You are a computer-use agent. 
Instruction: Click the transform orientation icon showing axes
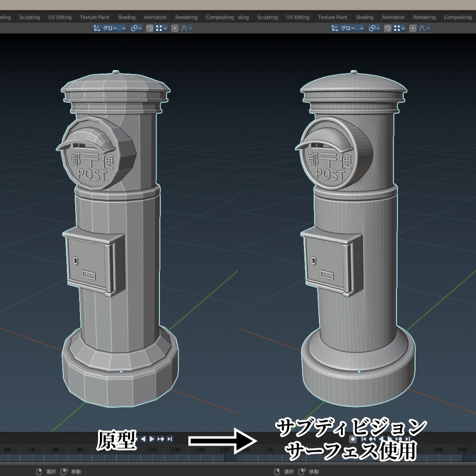tap(97, 28)
